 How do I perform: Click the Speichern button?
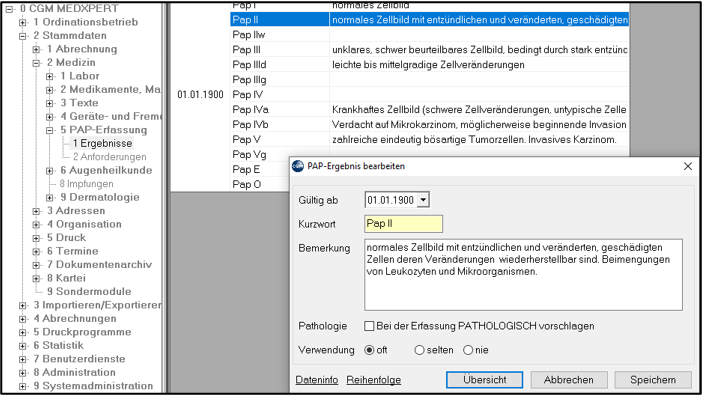[653, 380]
